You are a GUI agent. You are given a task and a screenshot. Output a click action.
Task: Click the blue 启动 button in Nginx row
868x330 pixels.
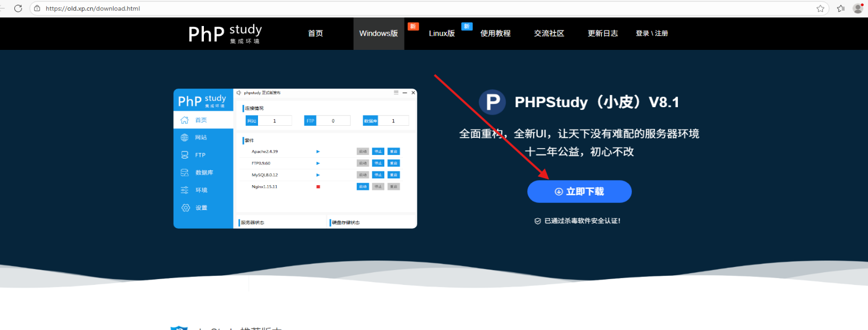tap(363, 187)
